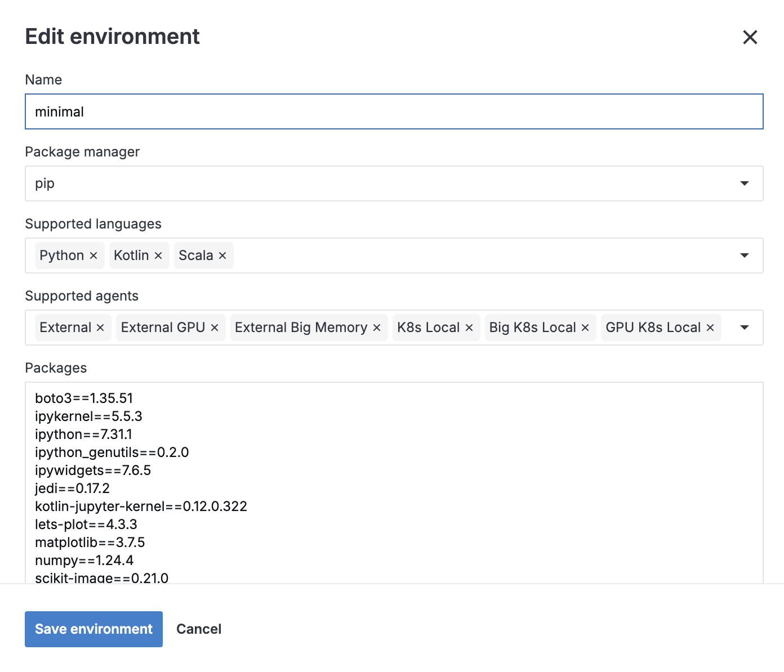Remove the Big K8s Local agent tag
This screenshot has width=784, height=672.
[585, 328]
